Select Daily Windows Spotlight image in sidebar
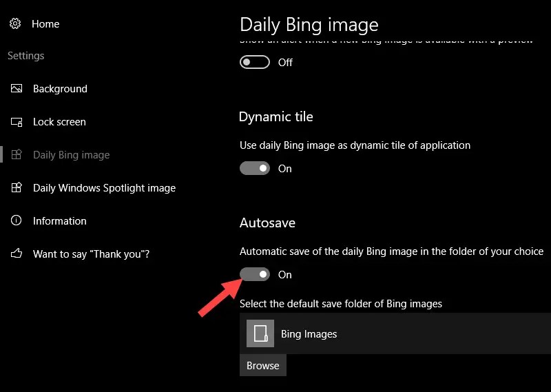The width and height of the screenshot is (551, 392). pos(105,188)
